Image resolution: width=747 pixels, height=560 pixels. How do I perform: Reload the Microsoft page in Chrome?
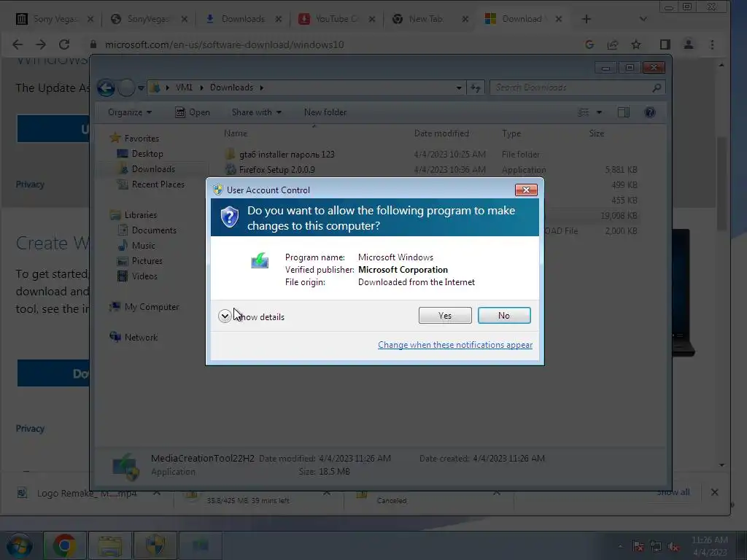point(64,44)
